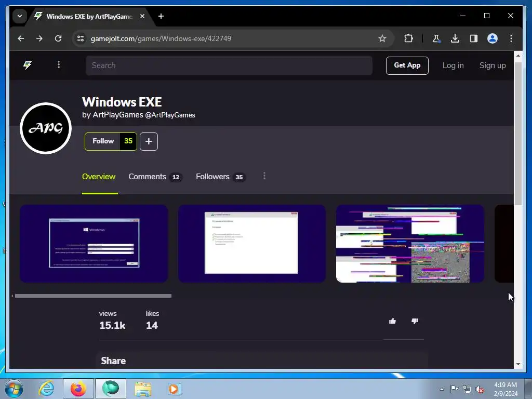
Task: Switch to the Followers tab
Action: (220, 177)
